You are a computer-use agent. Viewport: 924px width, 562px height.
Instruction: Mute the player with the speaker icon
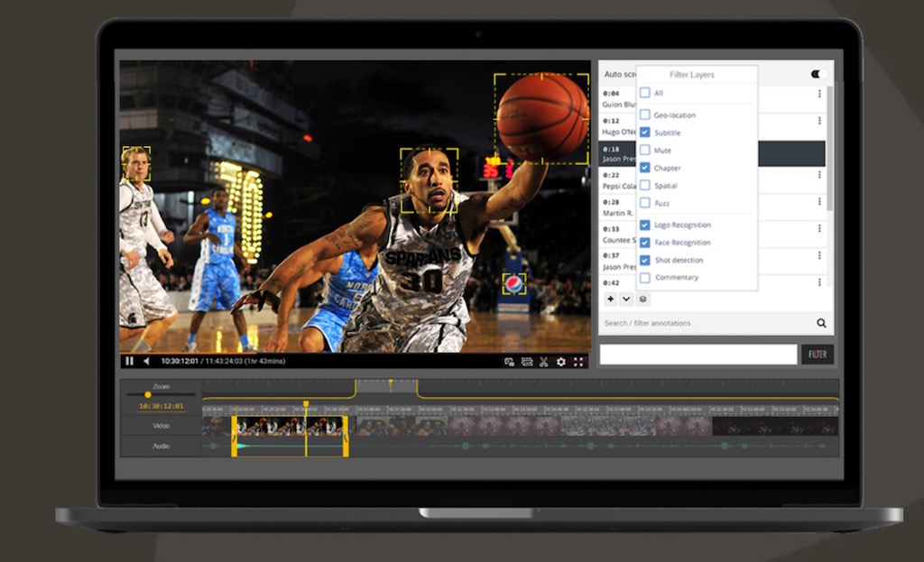[147, 361]
